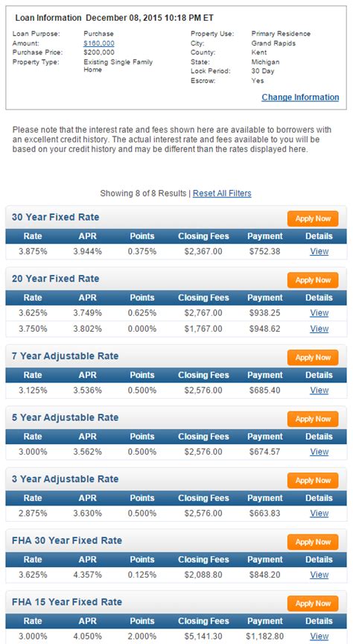The image size is (353, 644).
Task: View details of 5 Year Adjustable rate
Action: [x=319, y=452]
